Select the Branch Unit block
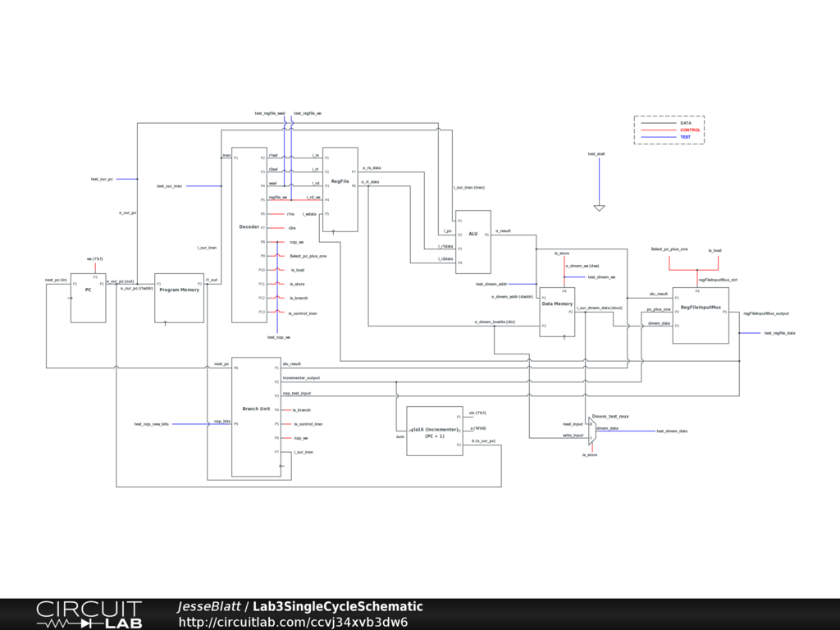840x630 pixels. pyautogui.click(x=256, y=416)
